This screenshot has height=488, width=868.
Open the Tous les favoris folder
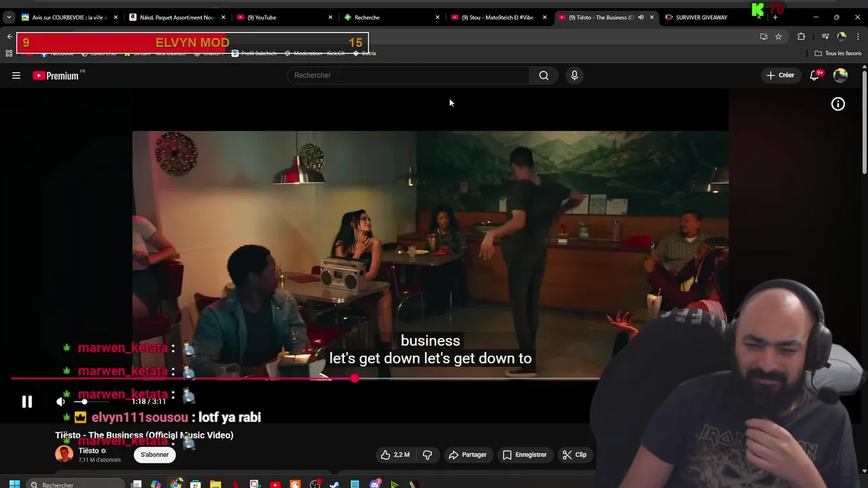[x=838, y=54]
